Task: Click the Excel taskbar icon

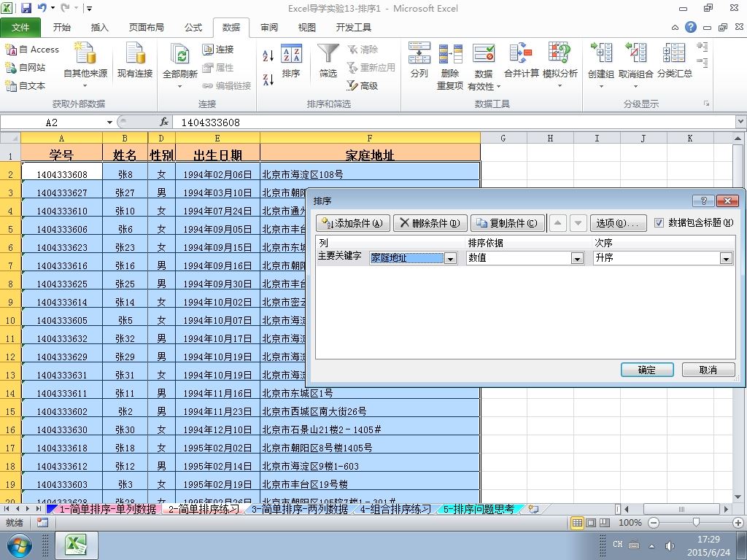Action: pos(77,545)
